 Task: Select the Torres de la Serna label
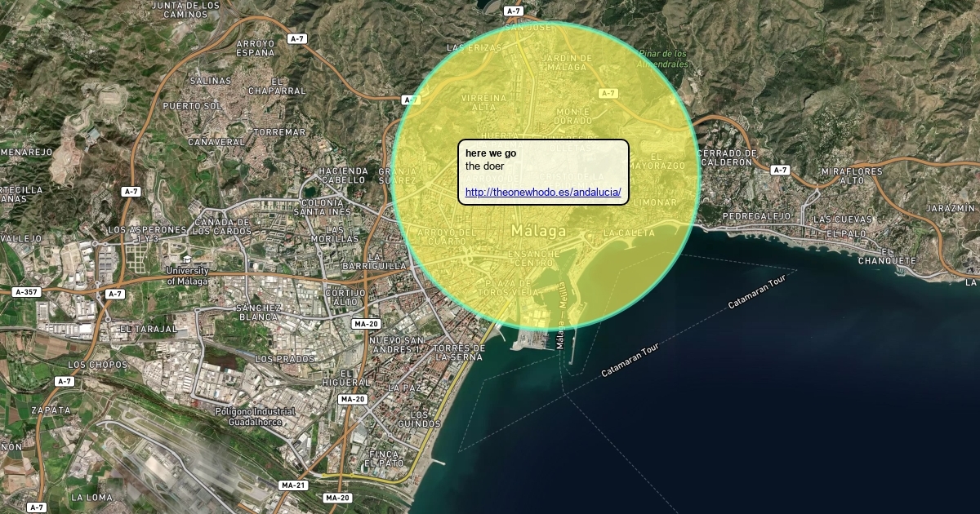coord(460,352)
